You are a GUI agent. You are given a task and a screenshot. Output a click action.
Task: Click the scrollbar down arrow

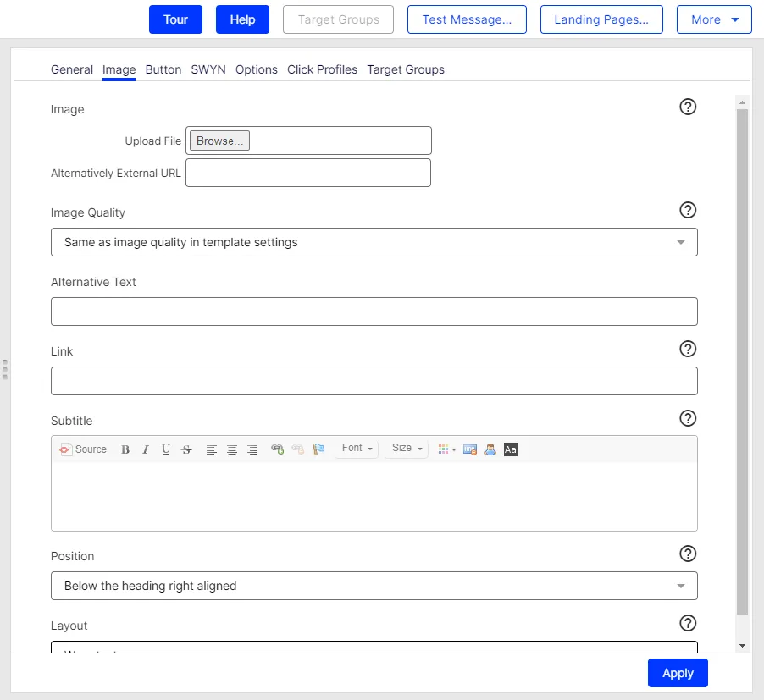coord(742,646)
